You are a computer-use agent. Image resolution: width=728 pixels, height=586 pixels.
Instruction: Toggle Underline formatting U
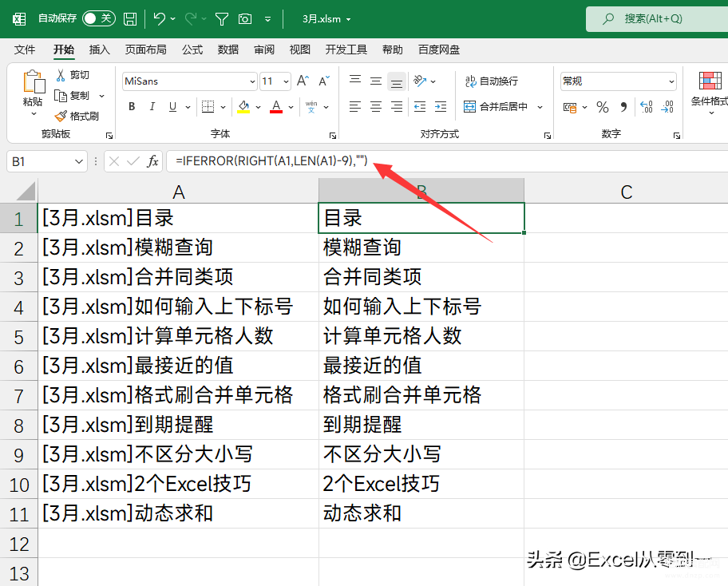(x=172, y=107)
